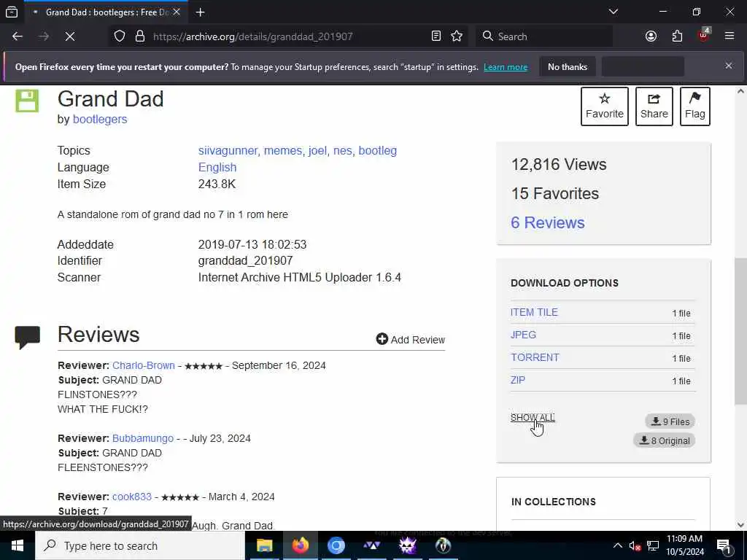Dismiss startup prompt with No thanks
Viewport: 747px width, 560px height.
pyautogui.click(x=568, y=67)
